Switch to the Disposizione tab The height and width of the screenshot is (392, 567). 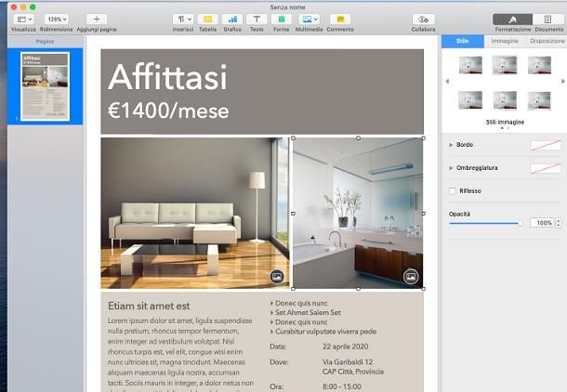[547, 41]
